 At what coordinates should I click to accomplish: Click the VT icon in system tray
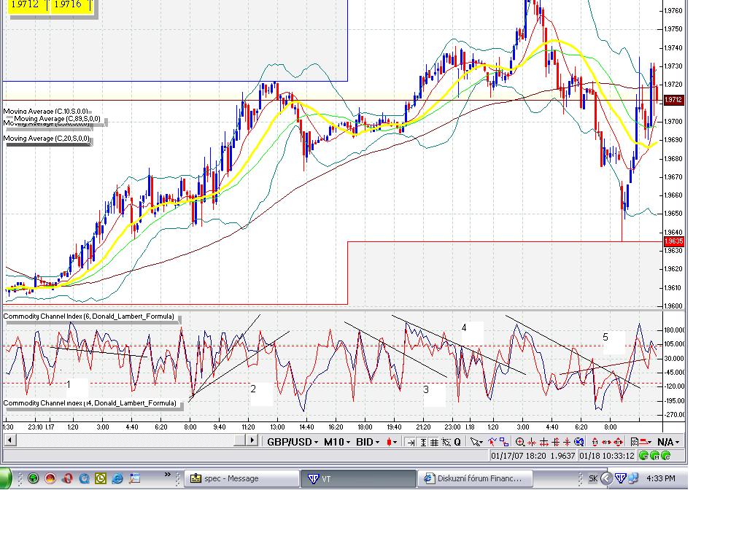[x=620, y=478]
